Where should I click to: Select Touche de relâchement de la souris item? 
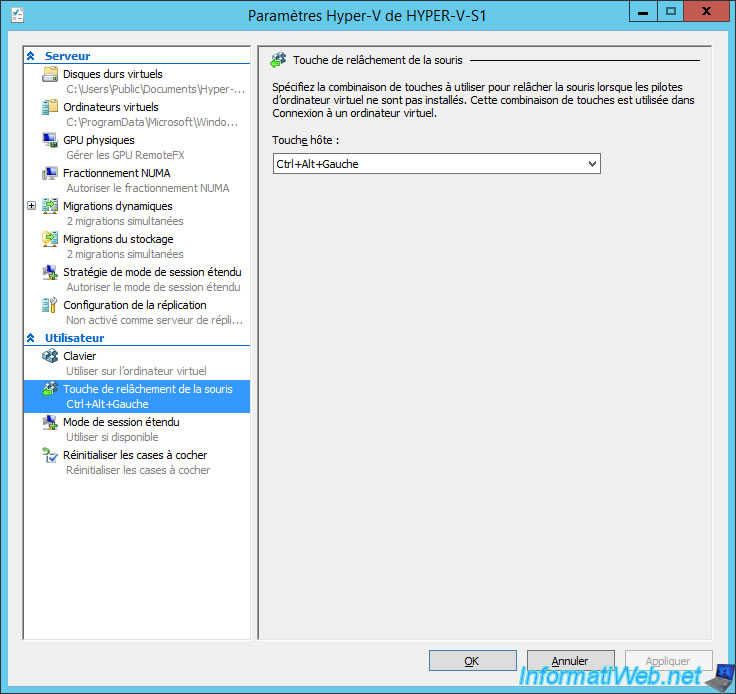pyautogui.click(x=147, y=389)
